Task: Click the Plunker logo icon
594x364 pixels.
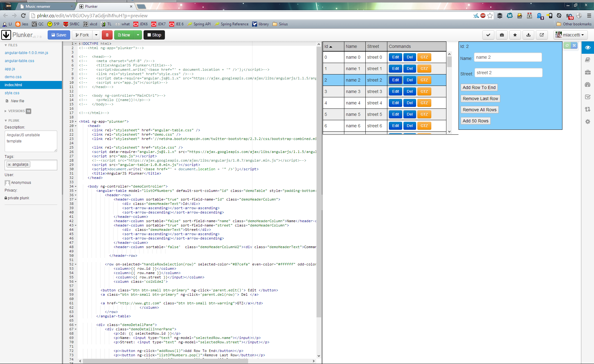Action: pos(6,35)
